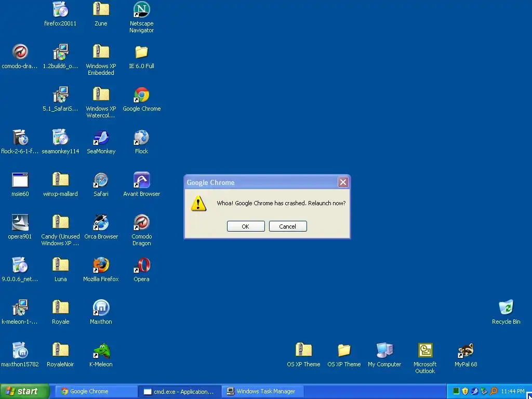Close the Google Chrome crash dialog

coord(343,182)
